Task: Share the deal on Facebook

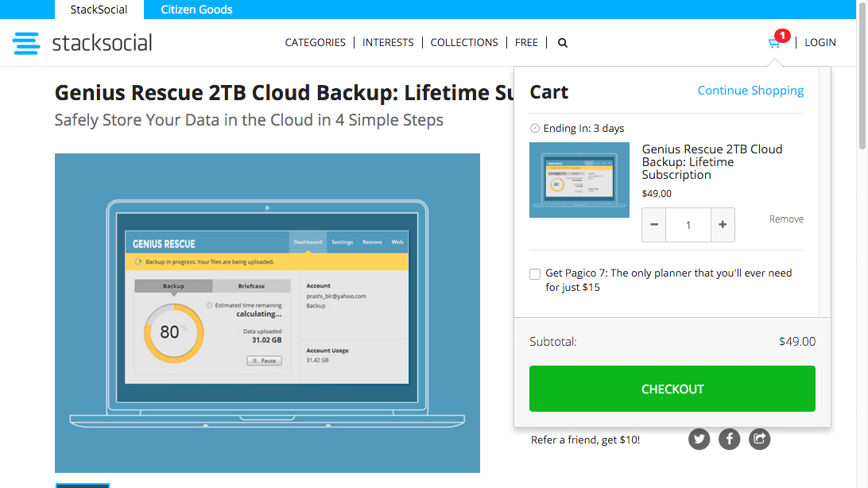Action: [729, 439]
